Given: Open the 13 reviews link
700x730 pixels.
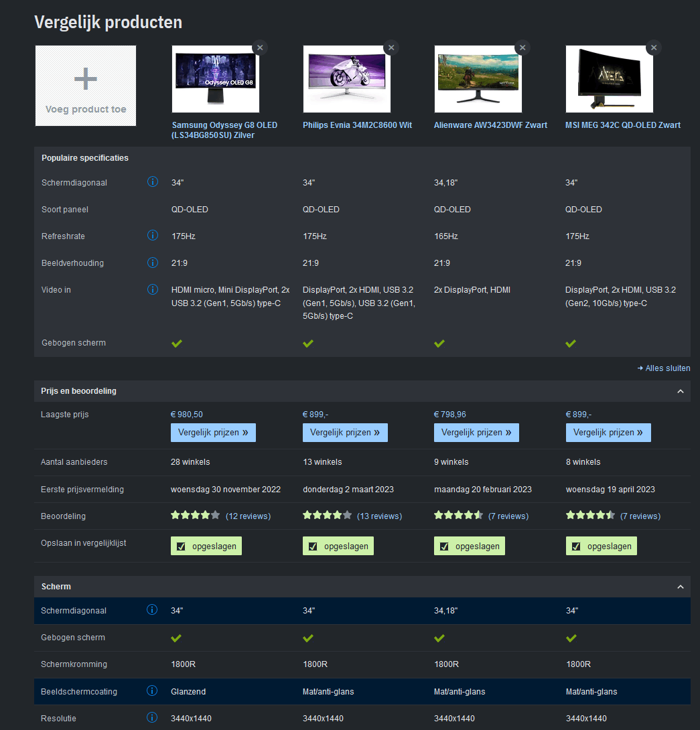Looking at the screenshot, I should click(380, 516).
